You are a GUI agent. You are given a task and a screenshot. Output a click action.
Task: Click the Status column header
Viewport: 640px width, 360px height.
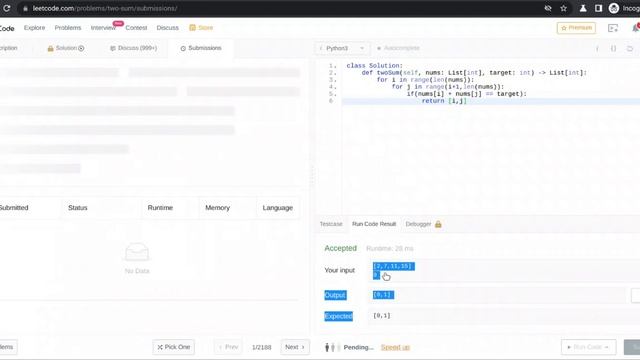(78, 208)
